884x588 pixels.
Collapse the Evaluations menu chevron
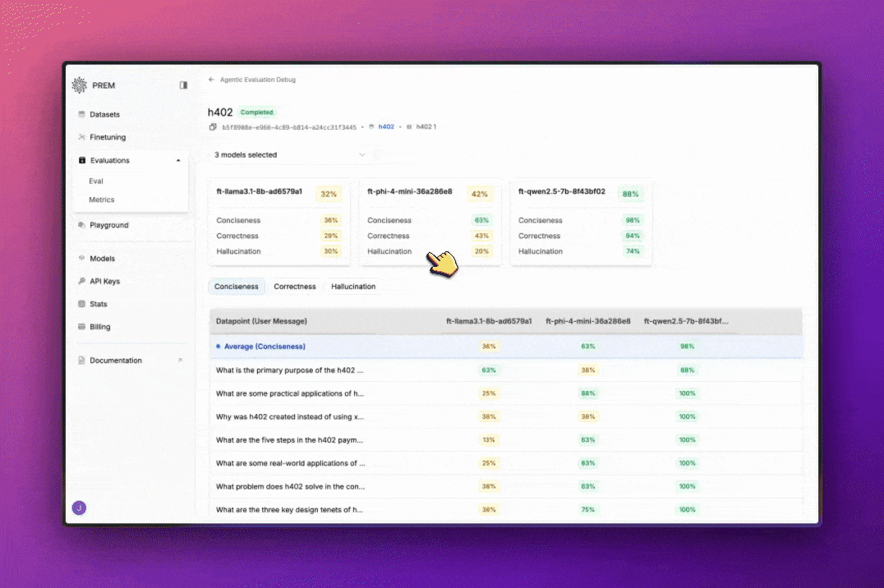(178, 161)
